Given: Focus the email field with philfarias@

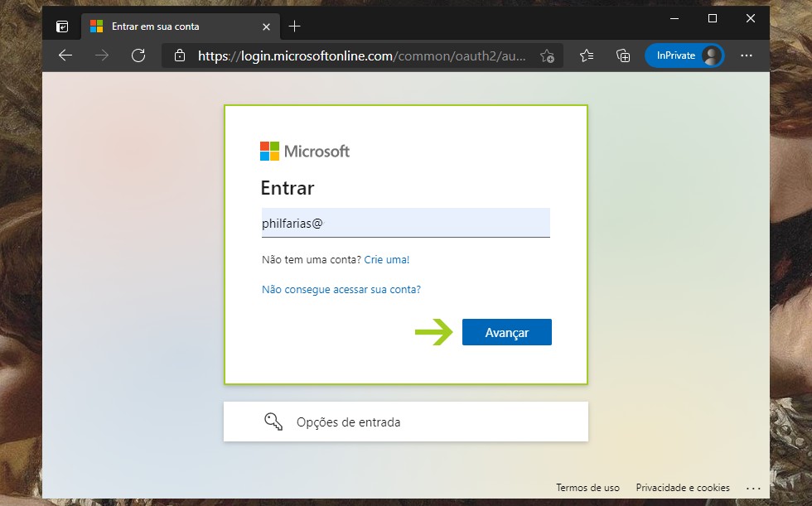Looking at the screenshot, I should [405, 223].
